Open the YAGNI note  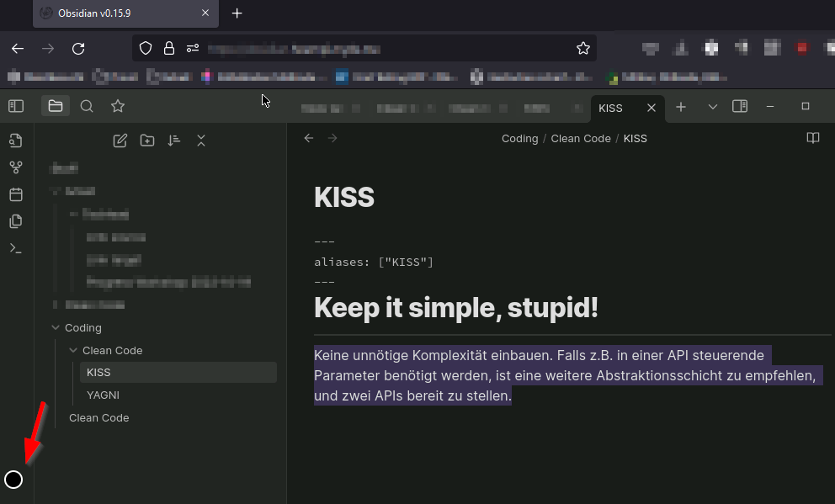coord(103,395)
